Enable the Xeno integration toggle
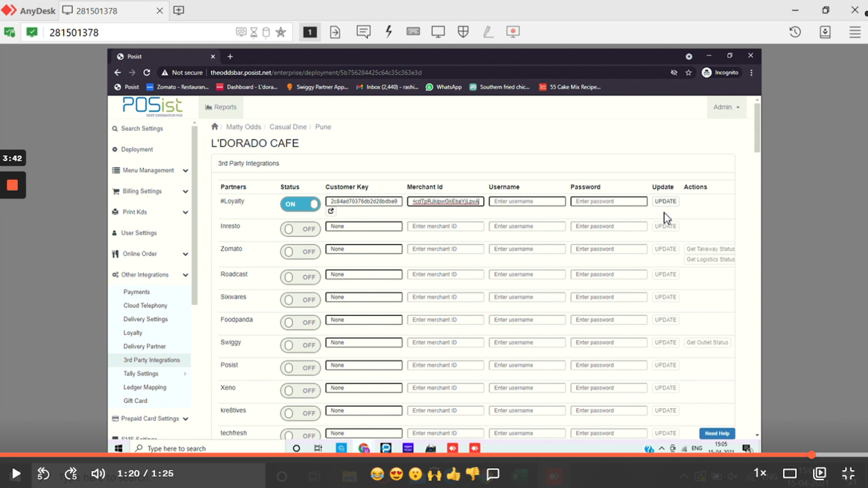Image resolution: width=868 pixels, height=488 pixels. click(x=300, y=390)
